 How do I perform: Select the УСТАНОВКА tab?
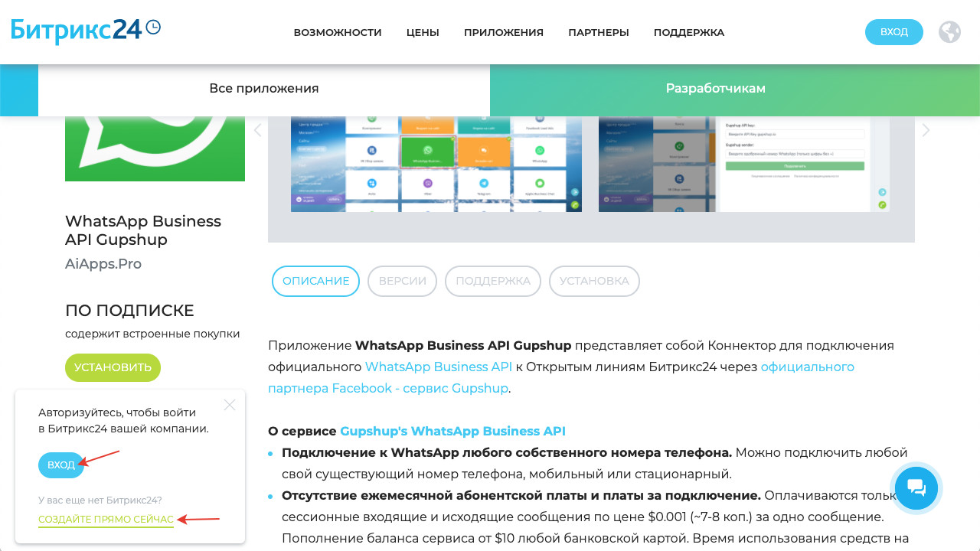594,281
